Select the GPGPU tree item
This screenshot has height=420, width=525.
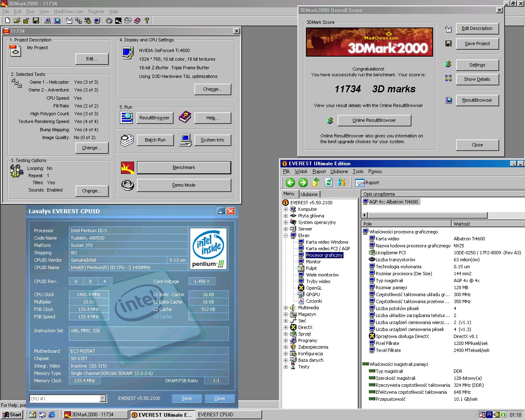coord(313,294)
